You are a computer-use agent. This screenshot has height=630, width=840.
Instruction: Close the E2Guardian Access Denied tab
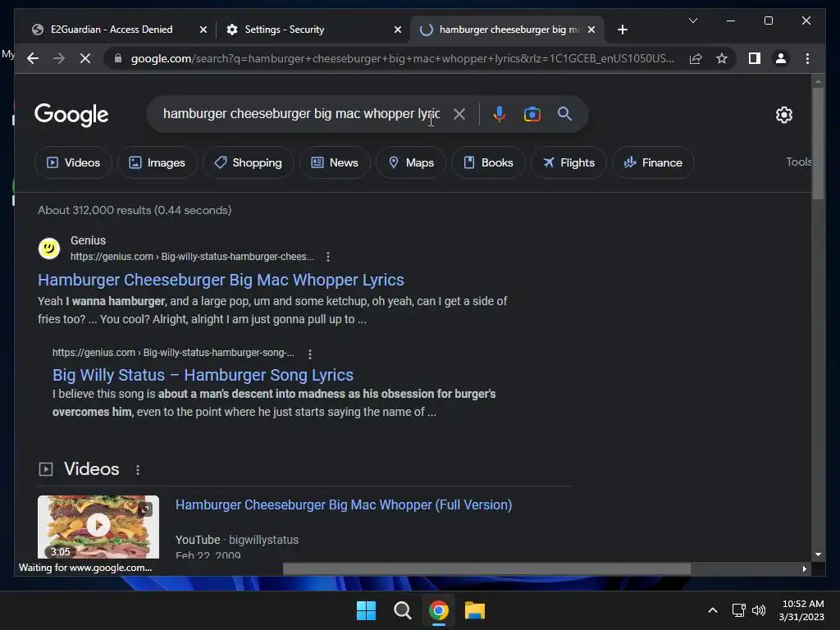[203, 30]
